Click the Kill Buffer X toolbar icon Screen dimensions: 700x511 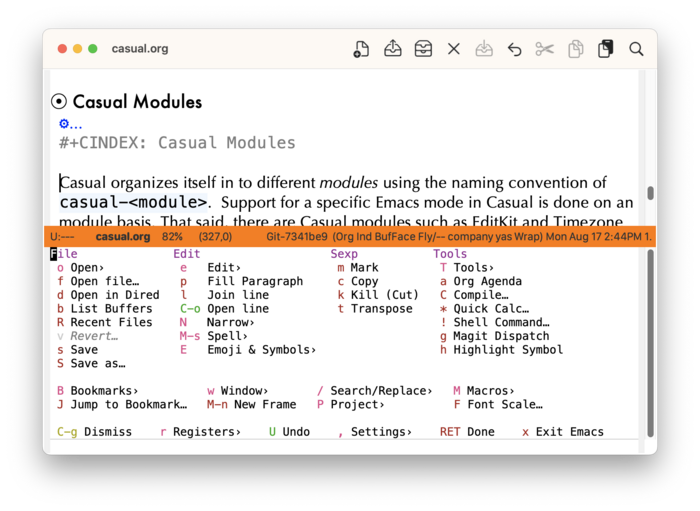[x=454, y=49]
